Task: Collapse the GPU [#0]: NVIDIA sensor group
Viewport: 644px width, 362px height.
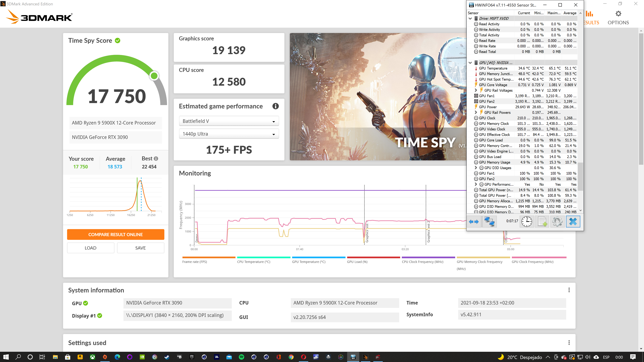Action: pyautogui.click(x=470, y=63)
